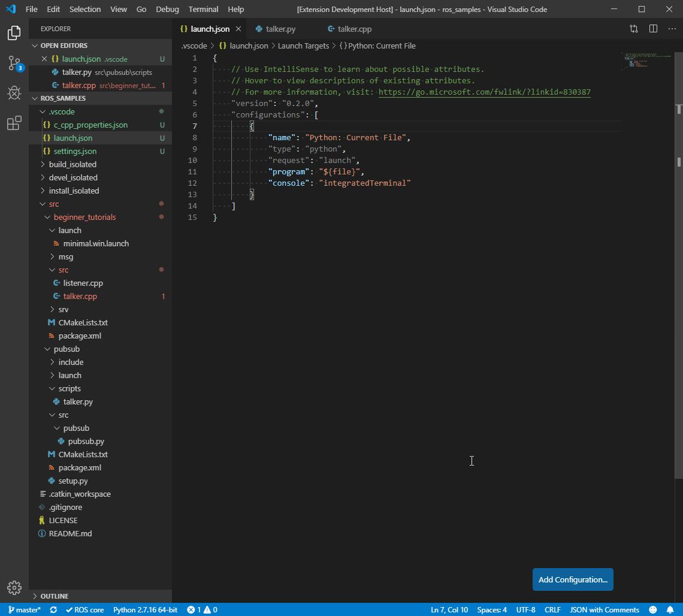Switch to the talker.cpp tab
Image resolution: width=683 pixels, height=616 pixels.
(354, 29)
